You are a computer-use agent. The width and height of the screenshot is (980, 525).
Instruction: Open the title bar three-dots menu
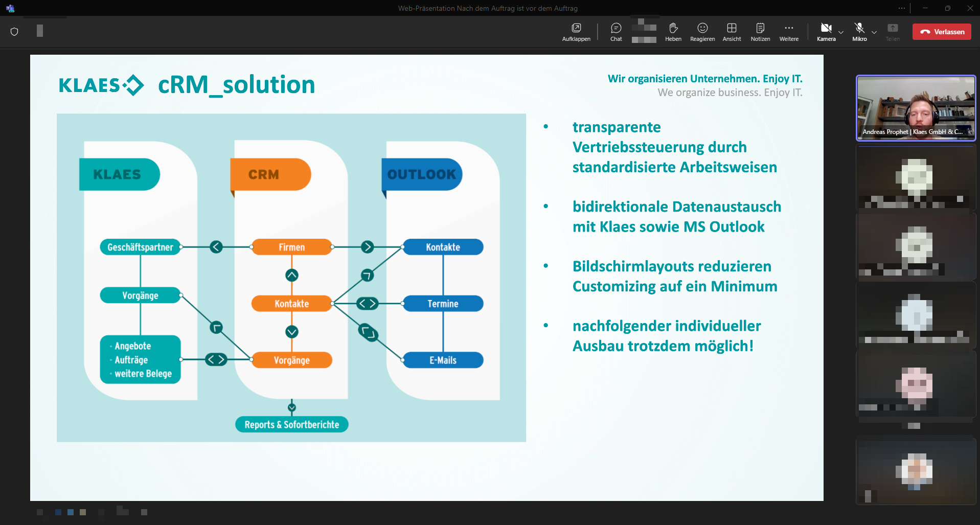pos(901,8)
